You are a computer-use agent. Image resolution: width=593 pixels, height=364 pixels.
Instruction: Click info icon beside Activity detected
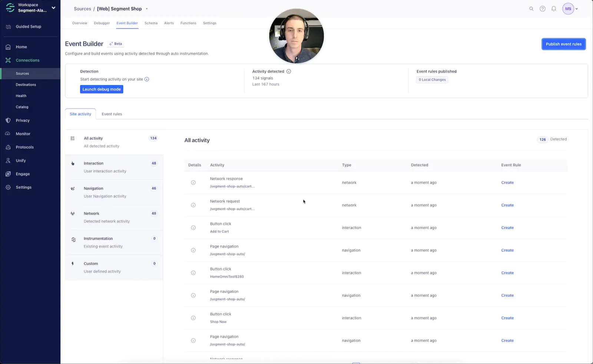289,71
